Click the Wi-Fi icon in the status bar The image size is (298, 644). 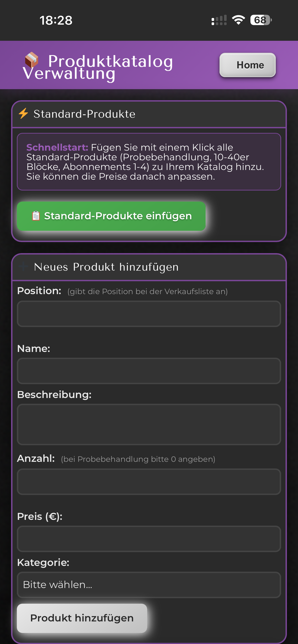tap(238, 20)
